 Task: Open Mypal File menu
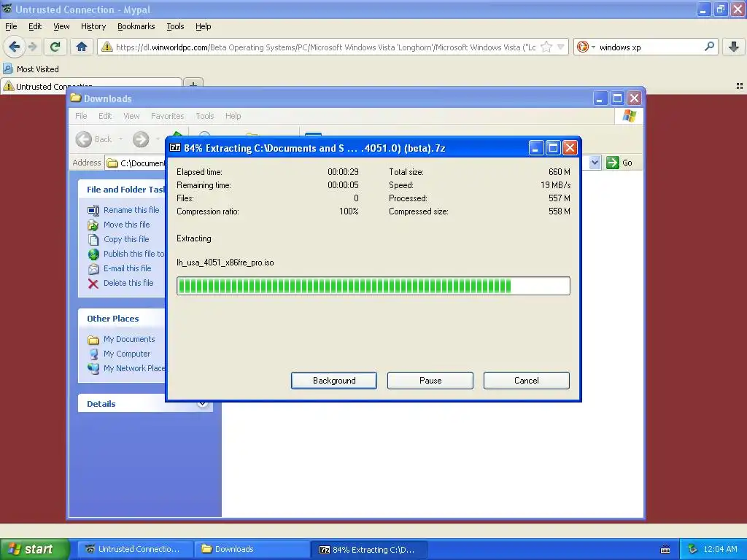(x=11, y=26)
